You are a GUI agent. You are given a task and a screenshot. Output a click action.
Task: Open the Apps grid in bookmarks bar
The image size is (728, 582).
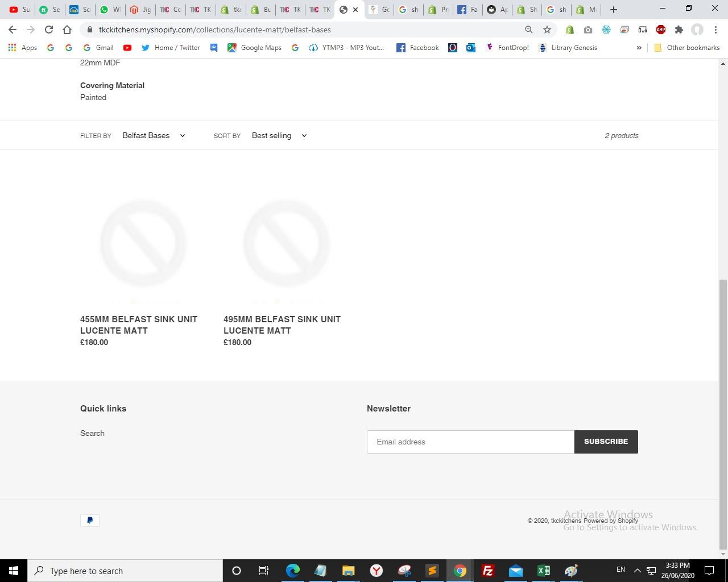pos(23,48)
